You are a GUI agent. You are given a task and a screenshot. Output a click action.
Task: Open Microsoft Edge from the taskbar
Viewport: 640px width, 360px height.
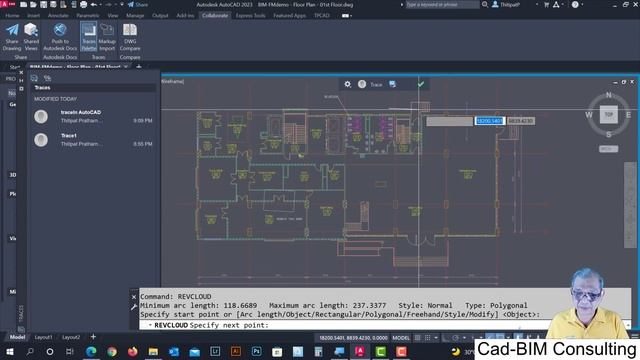point(91,351)
